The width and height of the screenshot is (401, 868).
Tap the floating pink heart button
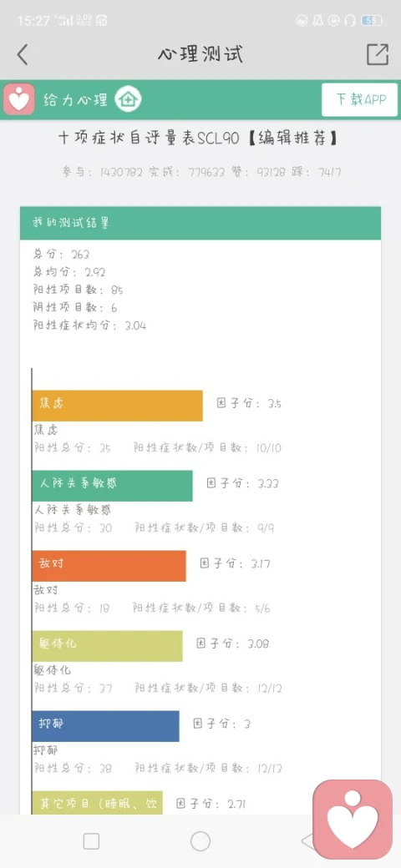[x=353, y=820]
